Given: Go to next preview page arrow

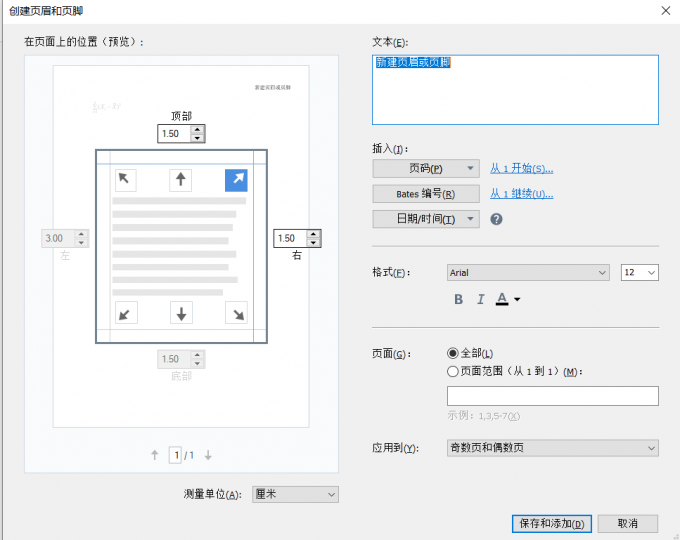Looking at the screenshot, I should tap(208, 455).
